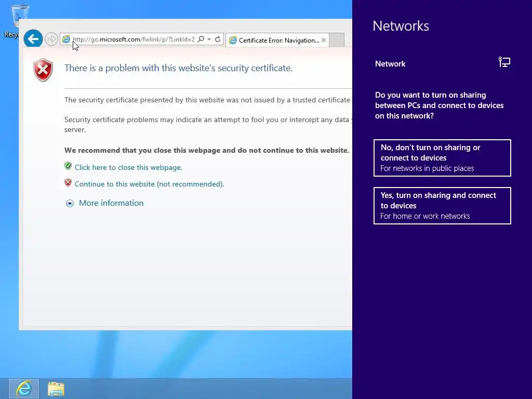Expand the More information arrow

click(70, 203)
